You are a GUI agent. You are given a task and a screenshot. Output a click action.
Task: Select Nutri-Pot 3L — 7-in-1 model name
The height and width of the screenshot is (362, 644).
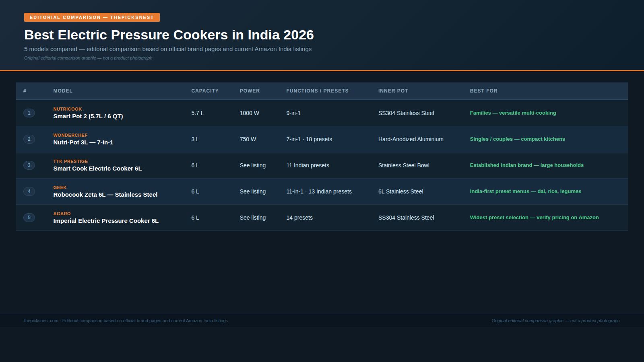[x=83, y=142]
